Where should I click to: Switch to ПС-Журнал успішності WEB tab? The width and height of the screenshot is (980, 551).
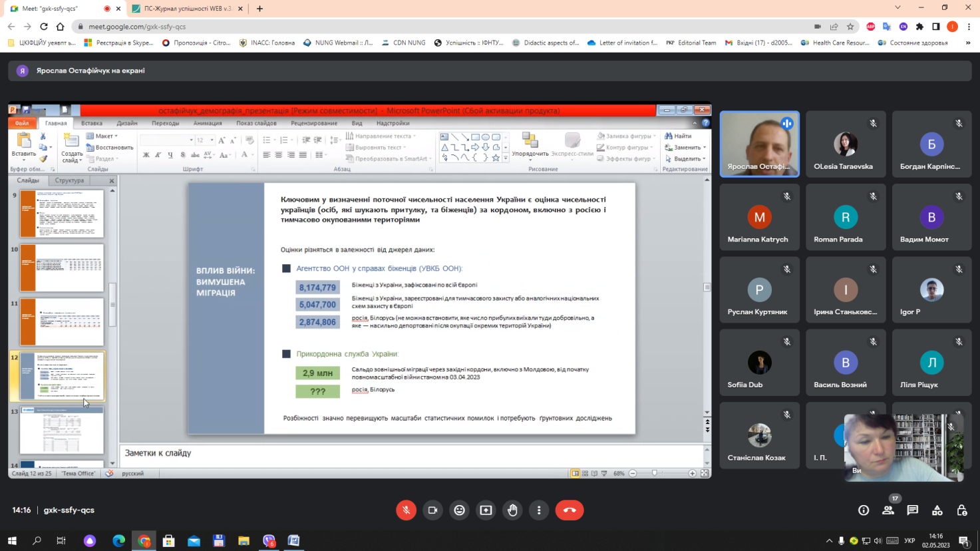pyautogui.click(x=186, y=9)
